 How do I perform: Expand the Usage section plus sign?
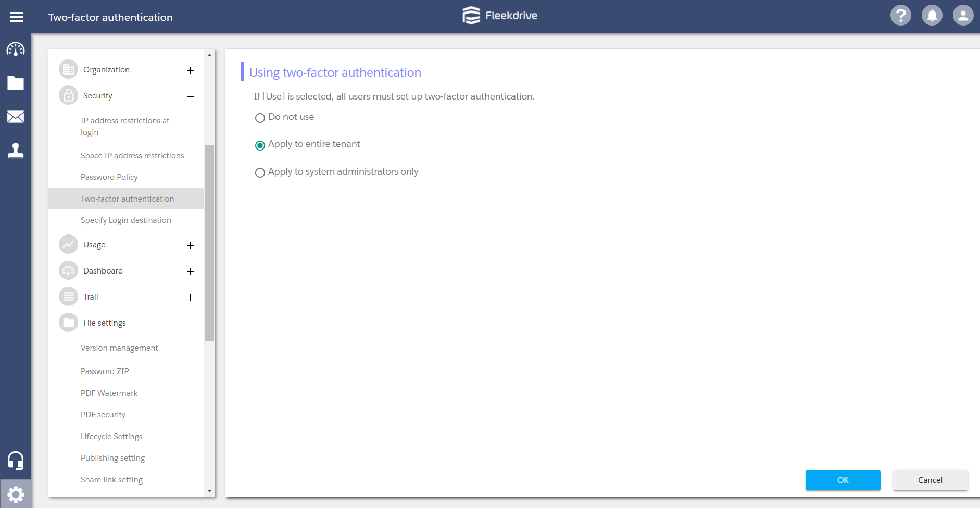coord(191,245)
